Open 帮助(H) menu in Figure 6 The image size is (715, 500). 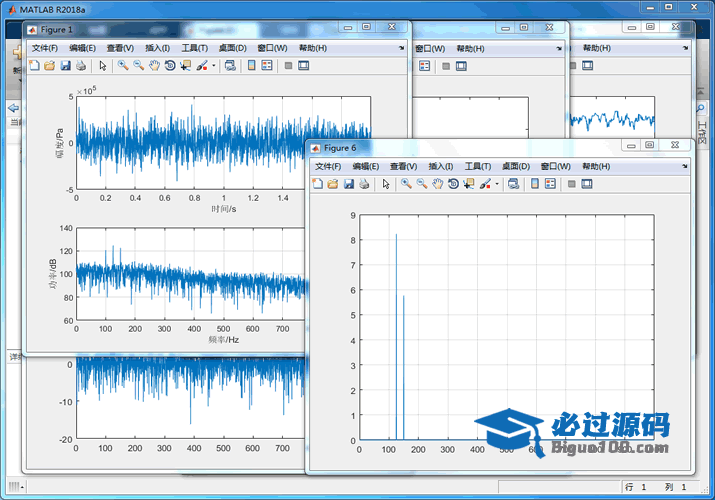coord(596,166)
